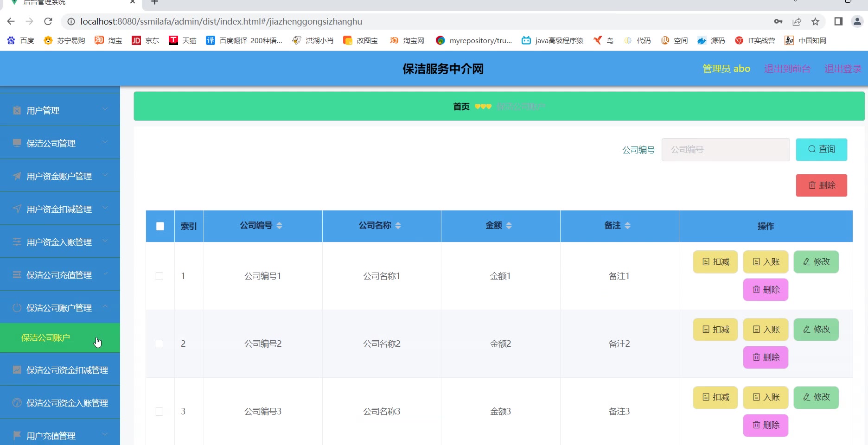Sort by 公司编号 using the sort arrows
This screenshot has width=868, height=445.
pos(279,226)
